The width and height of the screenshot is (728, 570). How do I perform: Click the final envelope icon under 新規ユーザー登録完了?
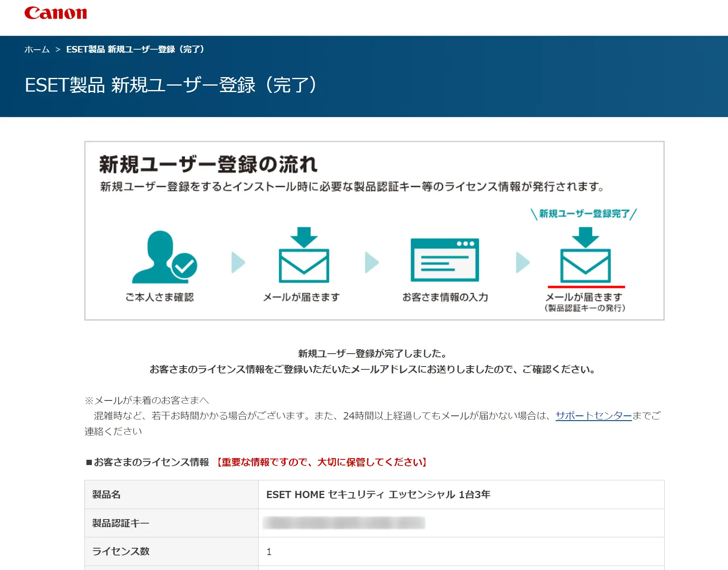pyautogui.click(x=585, y=255)
